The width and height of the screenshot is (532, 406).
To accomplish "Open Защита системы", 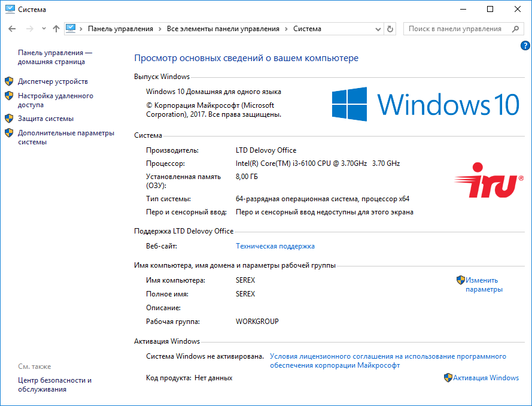I will [x=45, y=119].
